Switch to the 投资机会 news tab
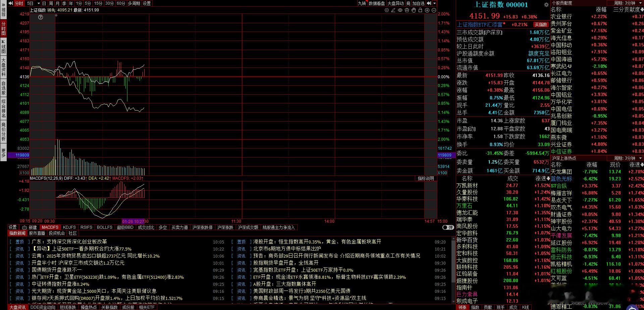The height and width of the screenshot is (310, 644). 57,233
